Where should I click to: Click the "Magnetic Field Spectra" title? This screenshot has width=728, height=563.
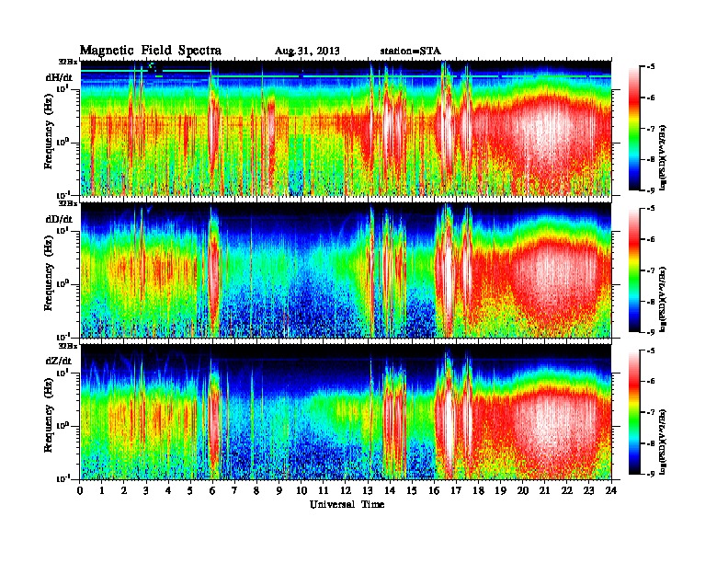click(151, 51)
